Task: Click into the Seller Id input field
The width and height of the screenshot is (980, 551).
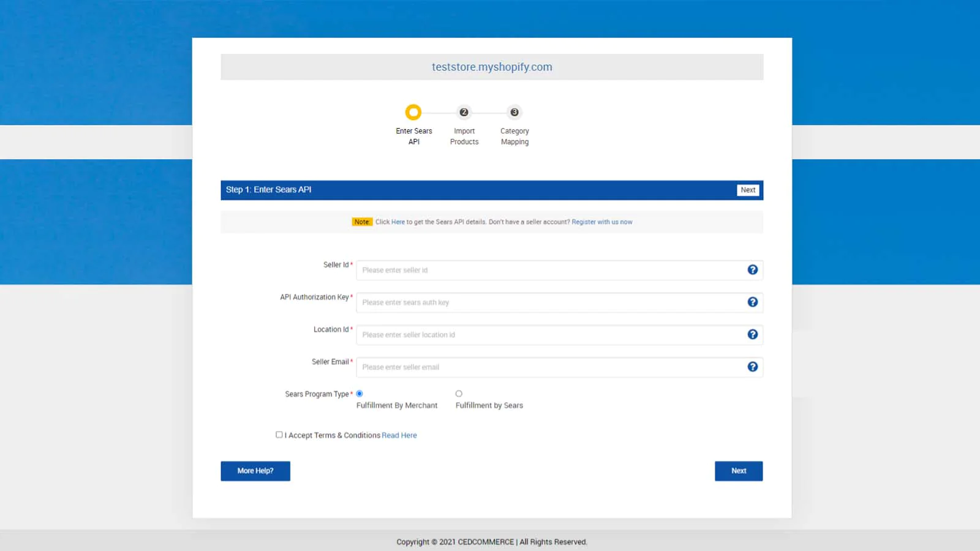Action: pos(559,270)
